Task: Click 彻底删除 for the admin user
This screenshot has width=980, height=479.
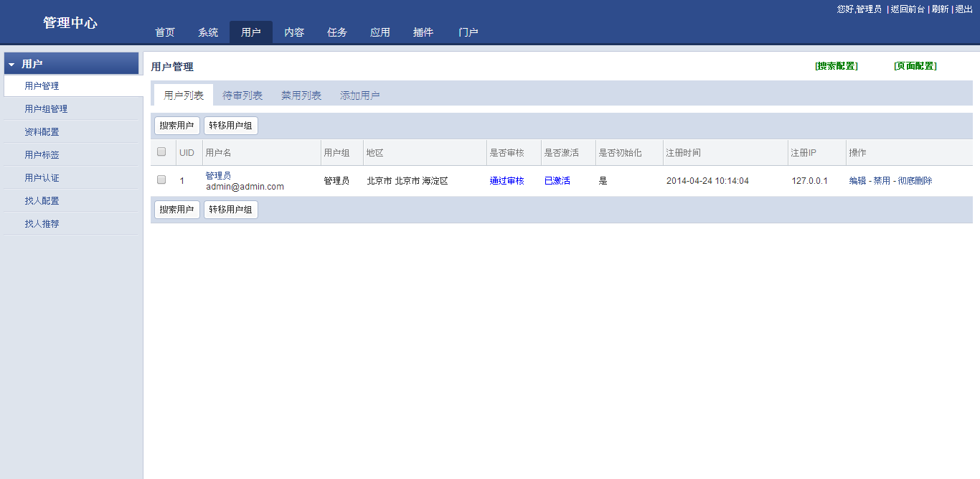Action: click(x=915, y=181)
